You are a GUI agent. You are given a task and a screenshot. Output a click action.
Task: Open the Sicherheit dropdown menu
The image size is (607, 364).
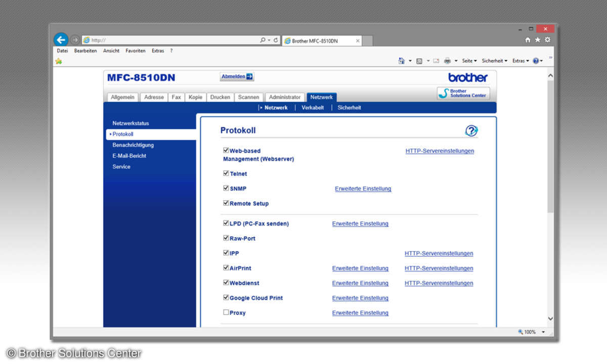coord(494,61)
